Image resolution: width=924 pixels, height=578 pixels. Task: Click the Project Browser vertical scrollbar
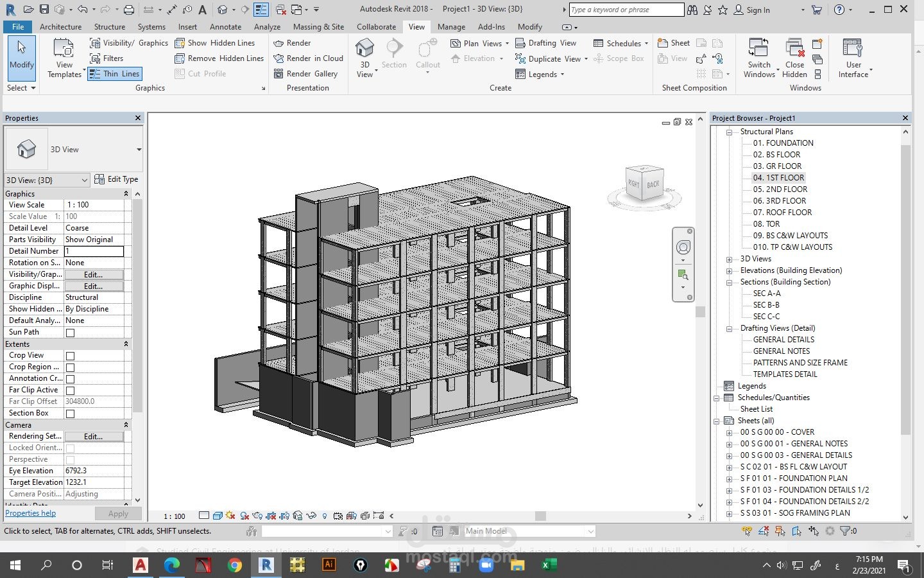point(905,289)
